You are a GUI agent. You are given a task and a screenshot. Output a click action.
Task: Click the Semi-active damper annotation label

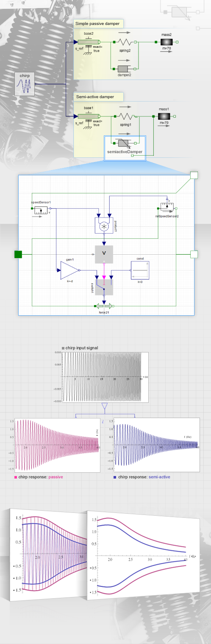point(95,97)
